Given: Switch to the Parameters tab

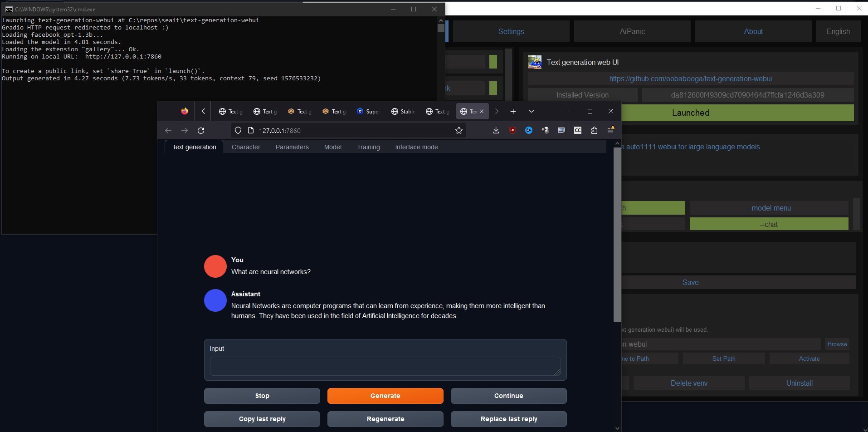Looking at the screenshot, I should (x=292, y=147).
